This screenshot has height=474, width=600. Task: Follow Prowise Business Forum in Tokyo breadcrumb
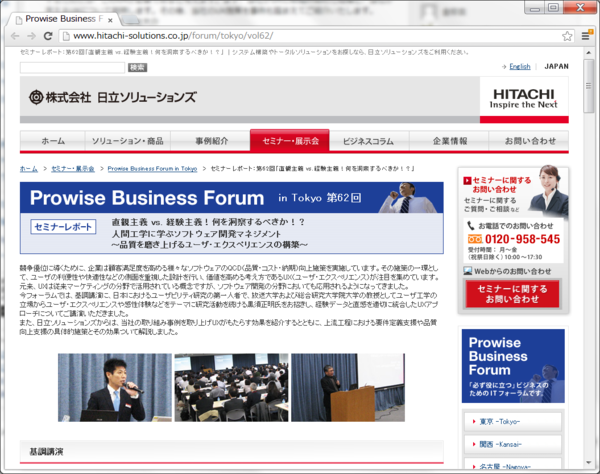(152, 169)
